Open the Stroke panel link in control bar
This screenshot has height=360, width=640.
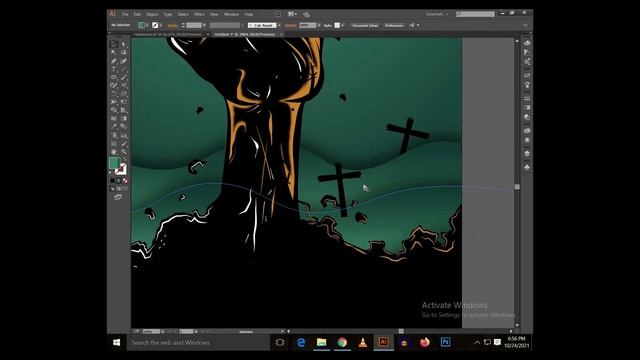[173, 25]
